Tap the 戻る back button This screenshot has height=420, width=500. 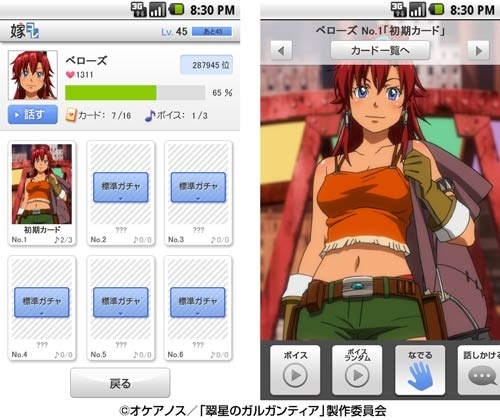(120, 383)
